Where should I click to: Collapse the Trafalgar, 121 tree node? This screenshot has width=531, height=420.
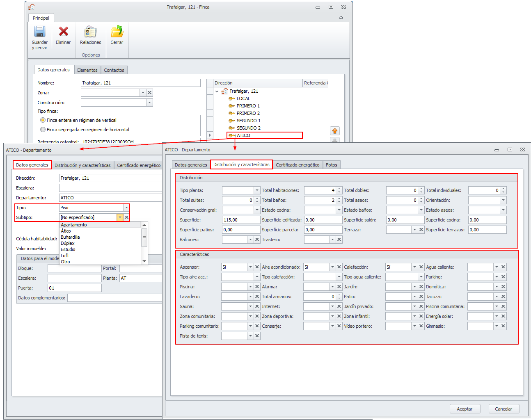coord(217,91)
